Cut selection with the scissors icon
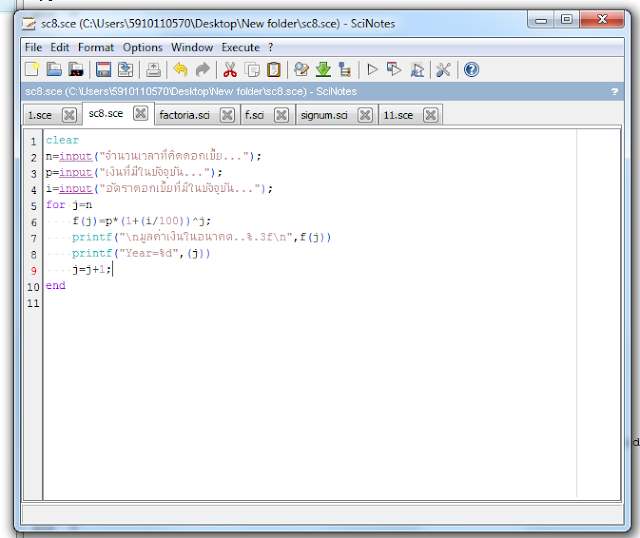This screenshot has height=538, width=640. (230, 69)
